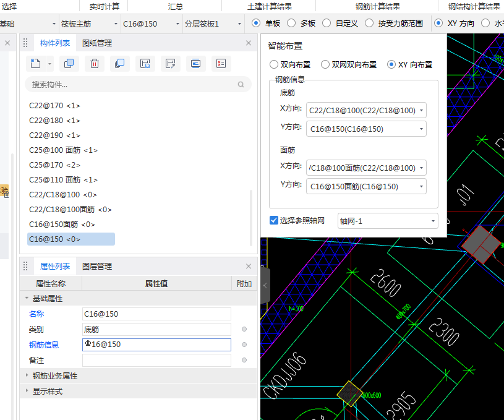Select the 多板 radio button
Viewport: 504px width, 420px height.
(x=291, y=23)
